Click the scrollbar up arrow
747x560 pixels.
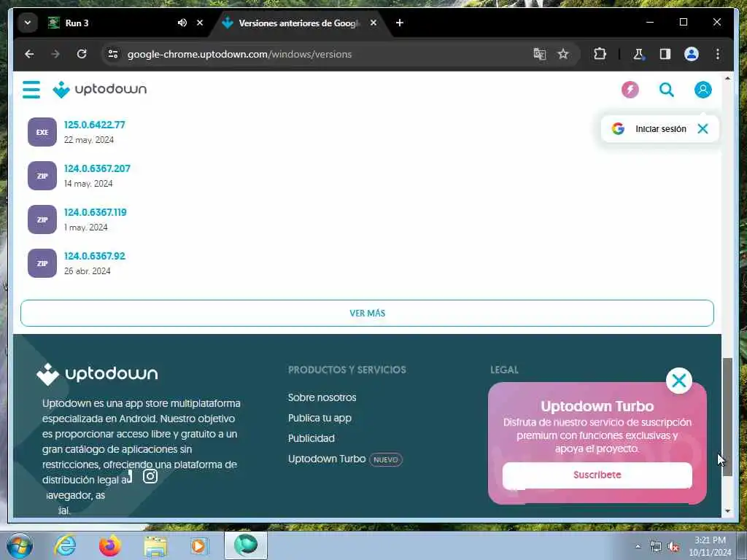pos(727,78)
